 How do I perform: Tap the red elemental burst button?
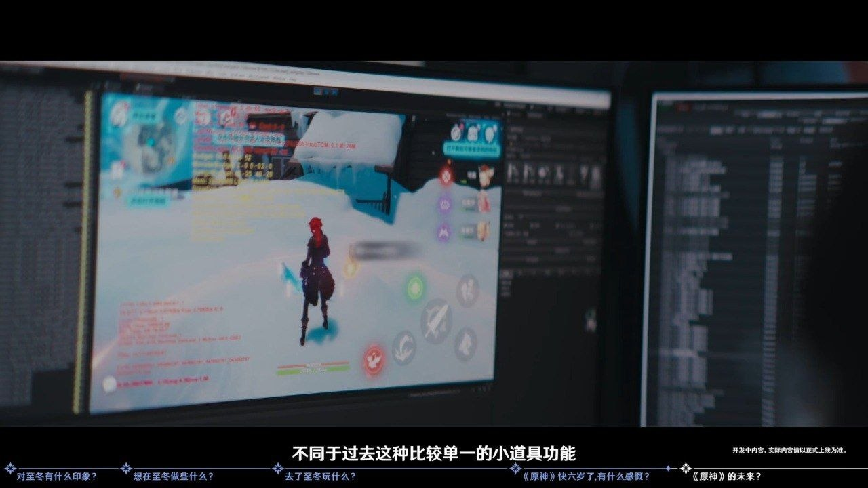pos(373,360)
